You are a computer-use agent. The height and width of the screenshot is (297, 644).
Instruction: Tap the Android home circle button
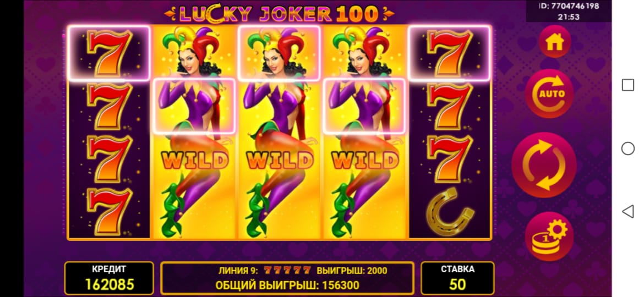pos(627,148)
